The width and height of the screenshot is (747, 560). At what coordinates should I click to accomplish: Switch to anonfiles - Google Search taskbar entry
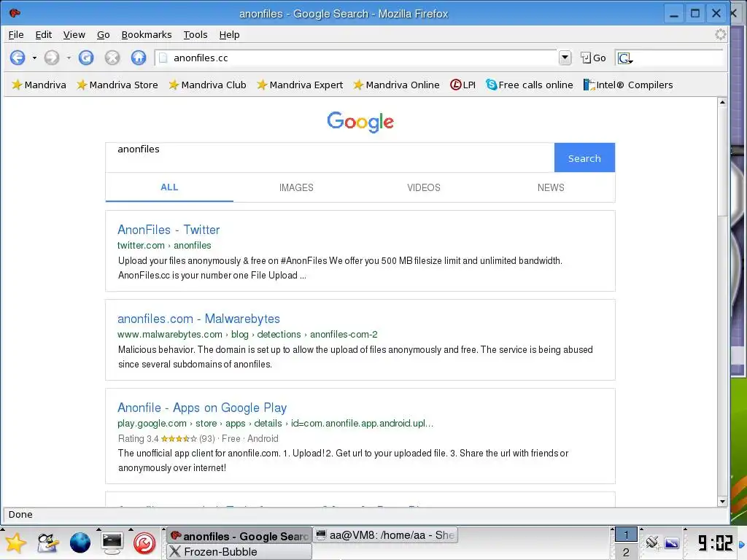(x=239, y=536)
